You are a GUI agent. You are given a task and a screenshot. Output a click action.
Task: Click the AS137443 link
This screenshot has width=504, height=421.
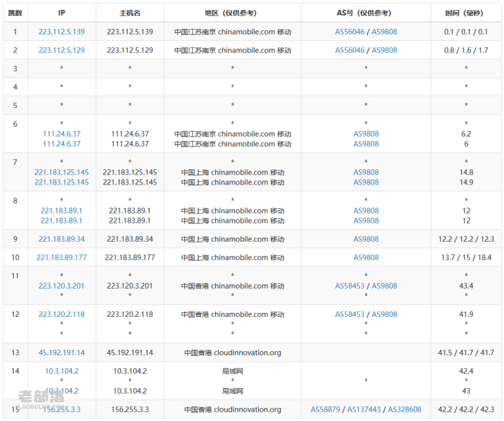point(364,410)
